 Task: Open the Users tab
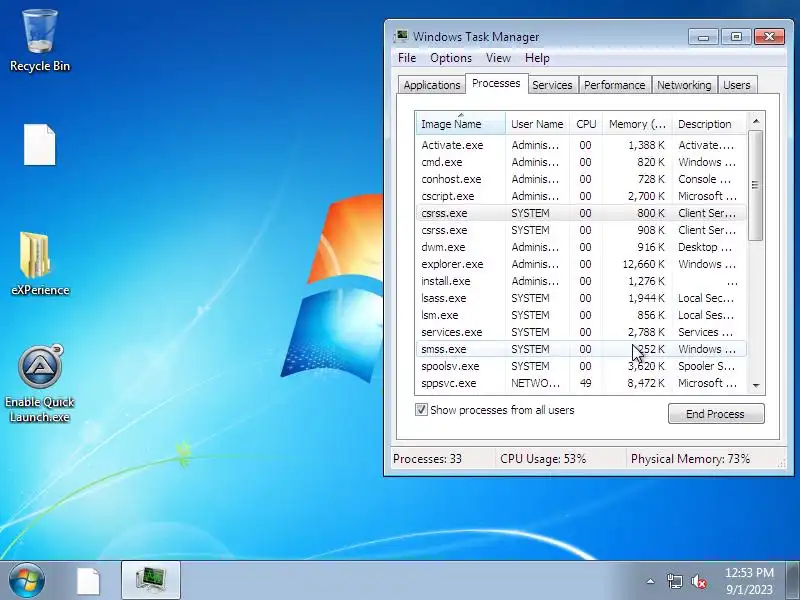click(x=737, y=85)
